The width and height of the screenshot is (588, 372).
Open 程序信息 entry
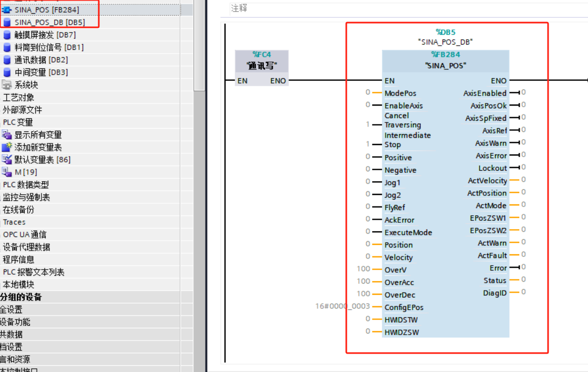(x=18, y=260)
